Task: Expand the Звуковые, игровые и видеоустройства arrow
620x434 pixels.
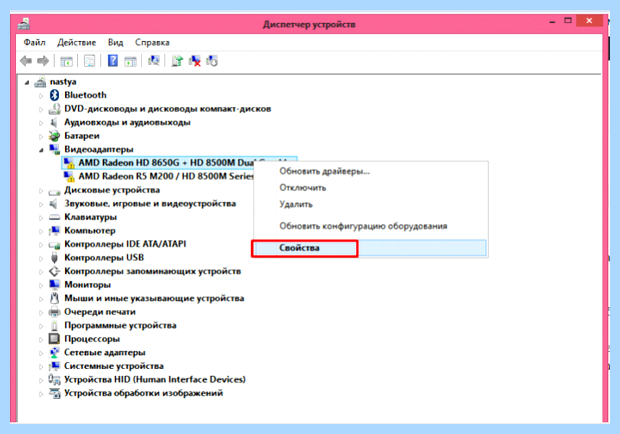Action: pyautogui.click(x=41, y=204)
